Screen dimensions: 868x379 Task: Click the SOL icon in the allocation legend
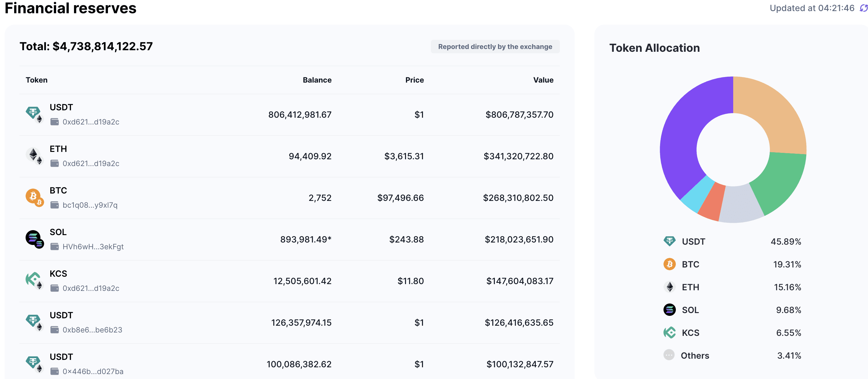[x=669, y=310]
